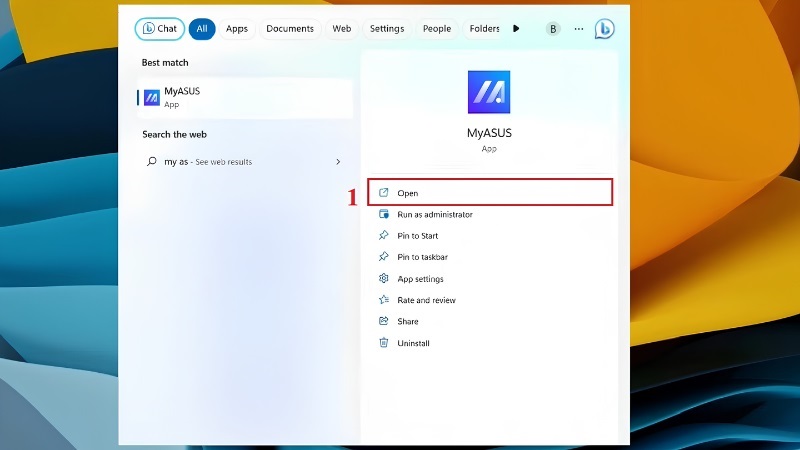Select the Settings filter tab
This screenshot has width=800, height=450.
[387, 29]
